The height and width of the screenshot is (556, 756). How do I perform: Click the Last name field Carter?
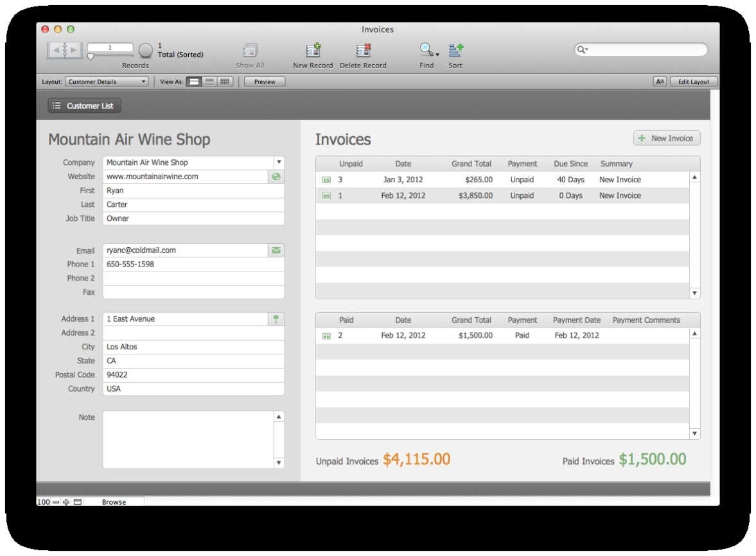(x=193, y=205)
